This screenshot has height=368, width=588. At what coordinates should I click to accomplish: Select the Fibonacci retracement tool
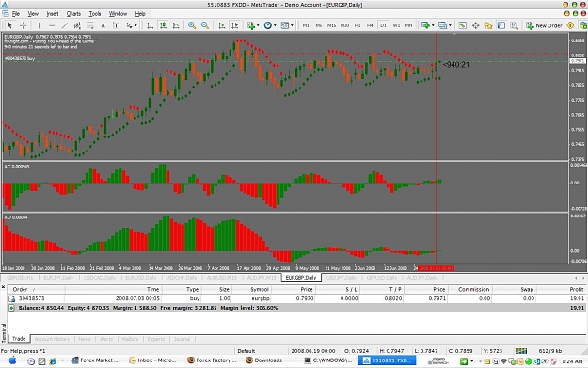(90, 25)
